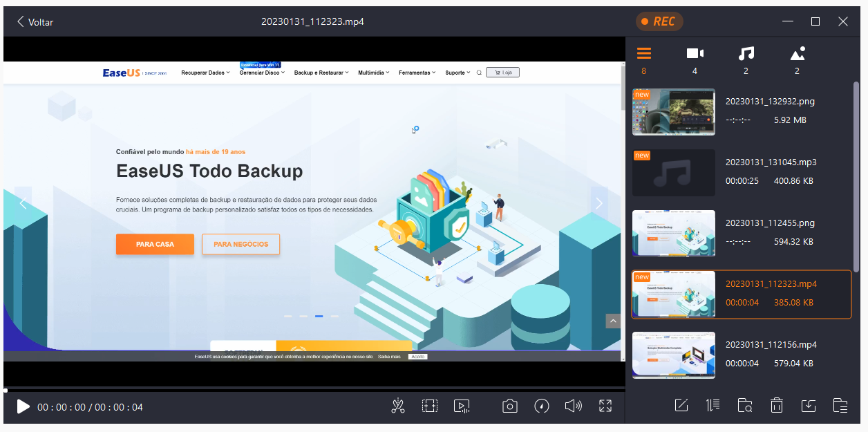Click the file name 20230131_112455.png
Image resolution: width=868 pixels, height=432 pixels.
click(770, 223)
